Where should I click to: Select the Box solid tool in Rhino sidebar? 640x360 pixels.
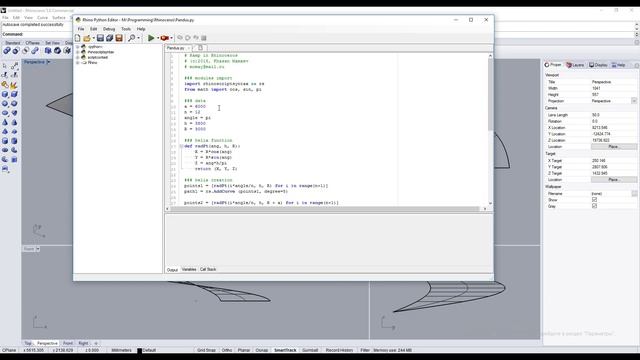click(5, 94)
